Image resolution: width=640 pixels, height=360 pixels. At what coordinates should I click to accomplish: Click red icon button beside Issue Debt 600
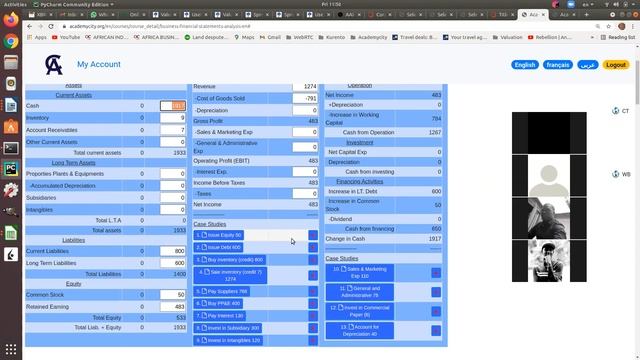313,247
